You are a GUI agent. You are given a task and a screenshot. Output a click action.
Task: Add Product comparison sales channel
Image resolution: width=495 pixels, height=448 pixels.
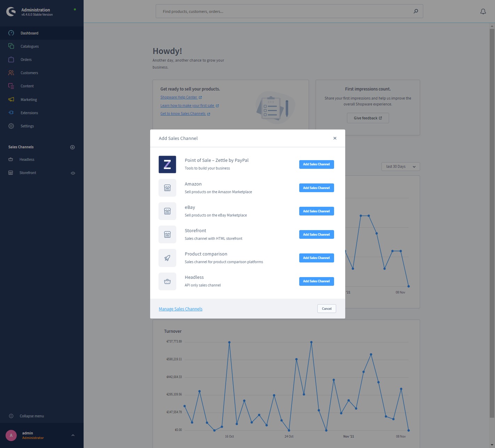(x=316, y=258)
